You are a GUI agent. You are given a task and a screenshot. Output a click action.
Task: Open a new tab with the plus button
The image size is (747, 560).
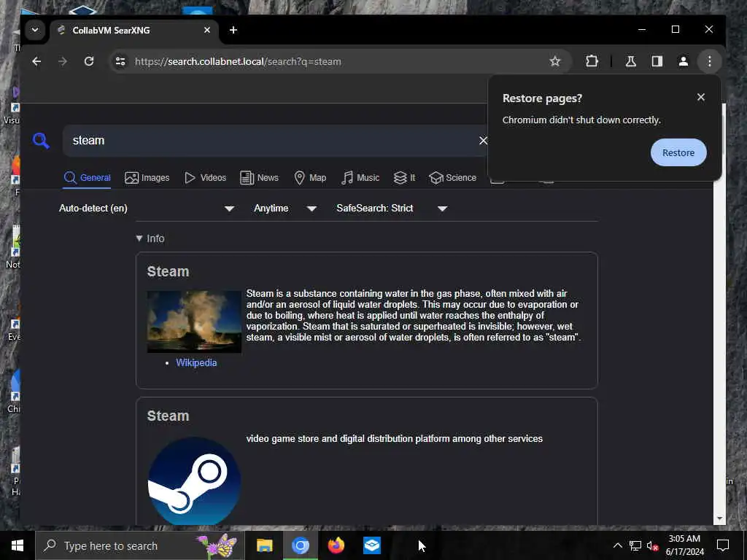coord(233,30)
